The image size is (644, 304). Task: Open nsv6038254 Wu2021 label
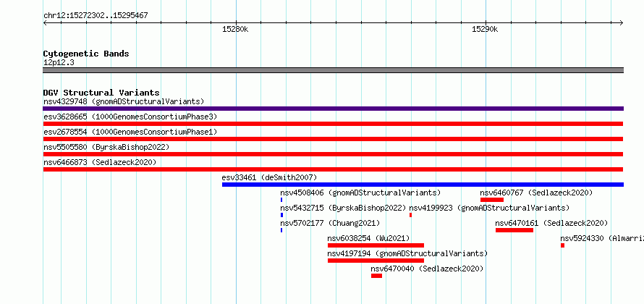(x=368, y=238)
